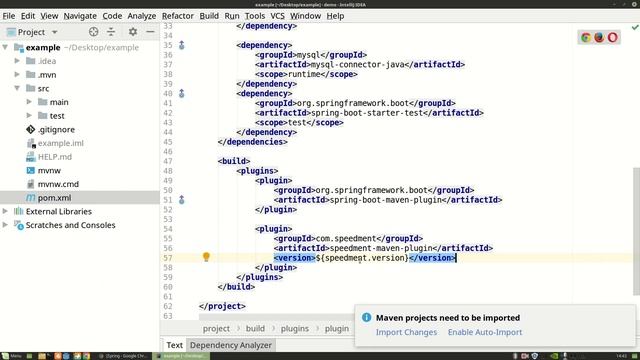The width and height of the screenshot is (640, 360).
Task: Open the Code menu
Action: (112, 16)
